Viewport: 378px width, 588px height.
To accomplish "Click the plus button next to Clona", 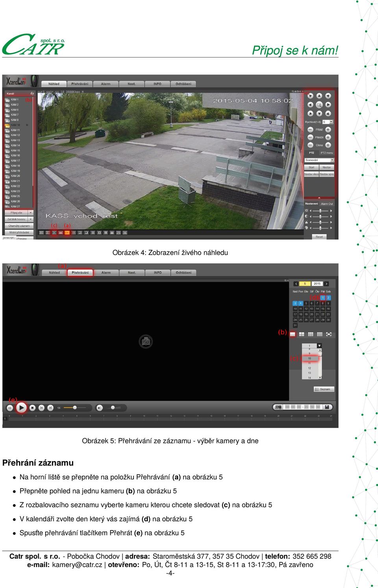I will click(328, 145).
